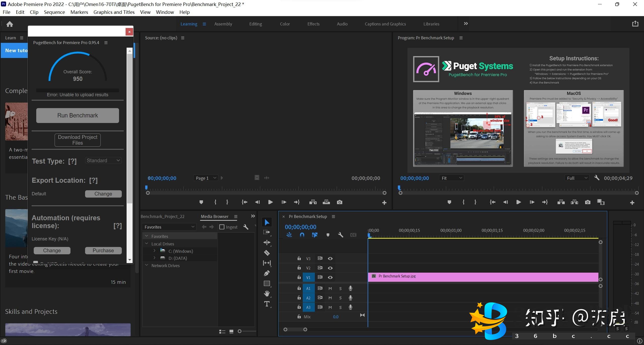Open the Program monitor Fit zoom dropdown
Viewport: 644px width, 345px height.
tap(452, 178)
